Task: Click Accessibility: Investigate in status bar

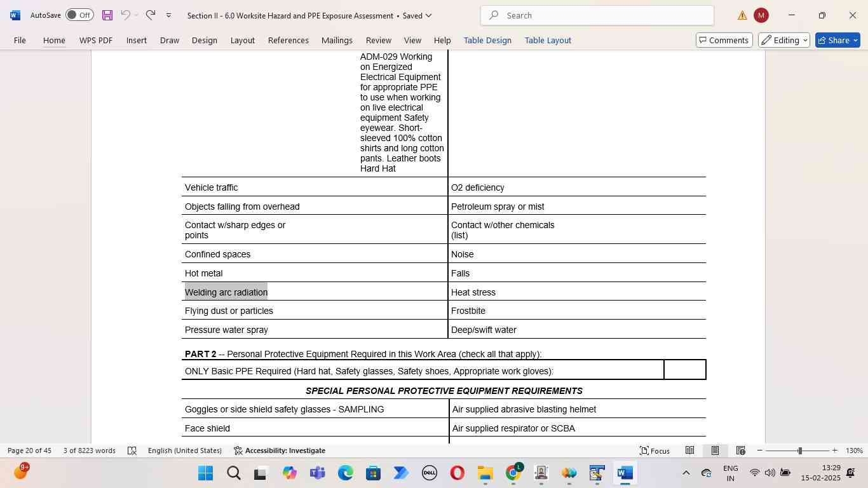Action: click(280, 451)
